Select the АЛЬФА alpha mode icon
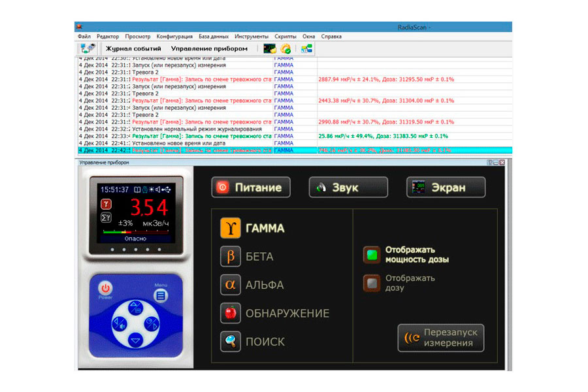The width and height of the screenshot is (588, 392). pos(230,285)
